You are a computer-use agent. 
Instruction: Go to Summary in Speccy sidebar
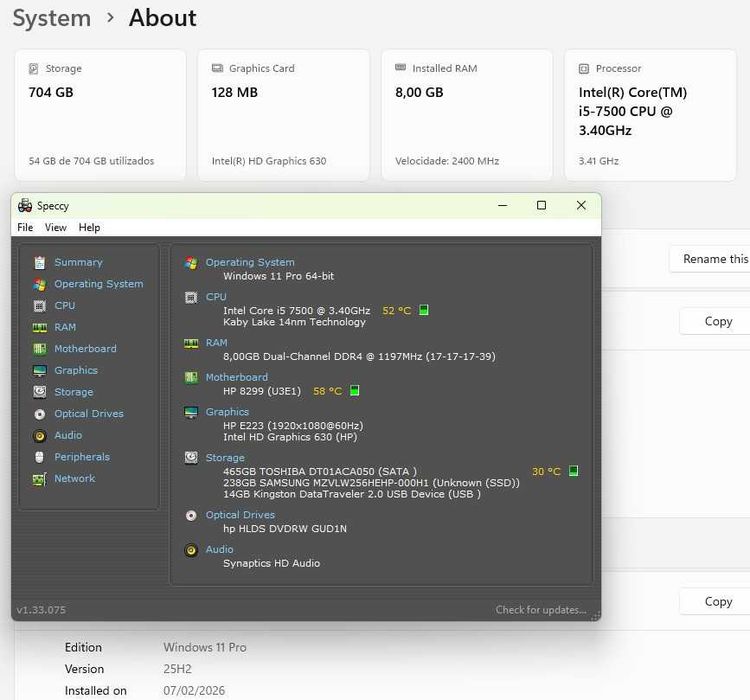tap(78, 262)
